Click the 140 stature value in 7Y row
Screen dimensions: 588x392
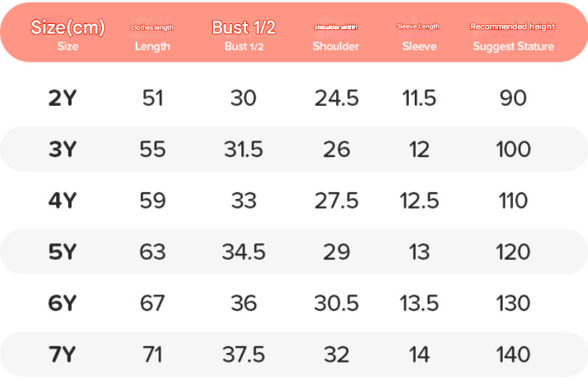(x=513, y=354)
